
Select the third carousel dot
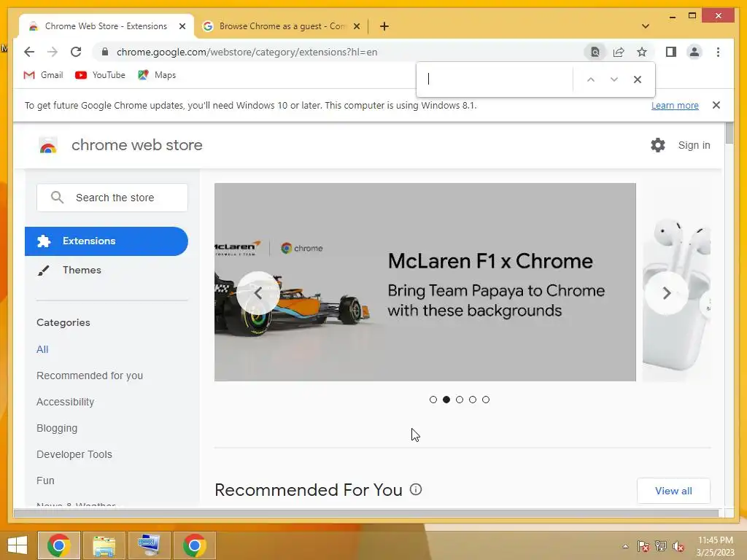[x=460, y=400]
